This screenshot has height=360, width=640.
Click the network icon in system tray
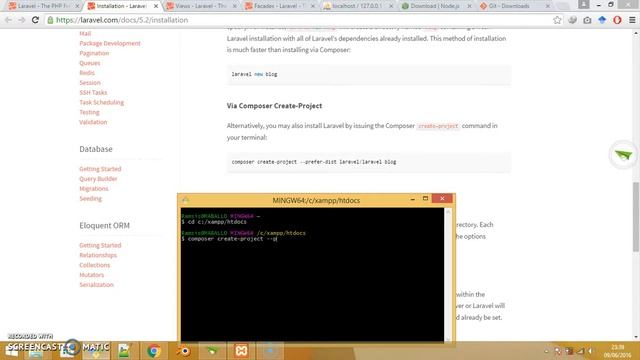point(580,351)
